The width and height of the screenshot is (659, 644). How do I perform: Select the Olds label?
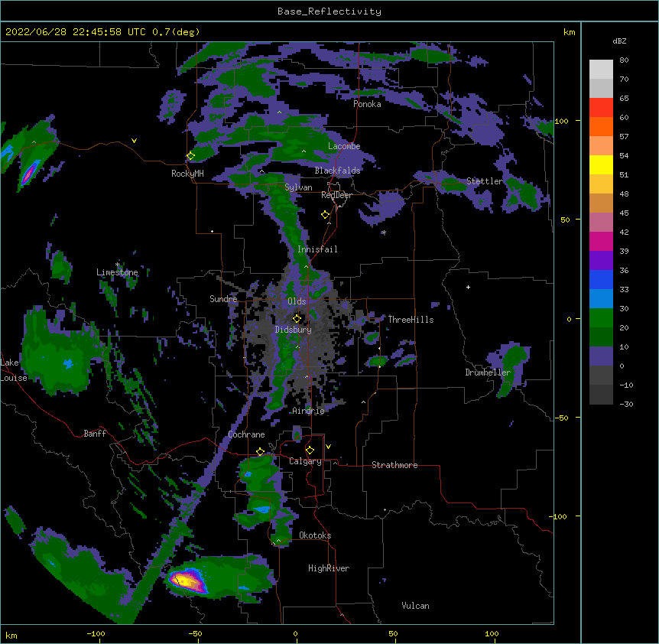coord(297,301)
